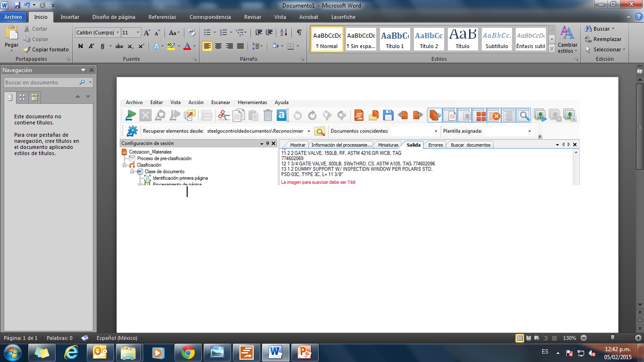Sort text alphabetically with A-Z icon
Screen dimensions: 644x362
click(x=283, y=33)
